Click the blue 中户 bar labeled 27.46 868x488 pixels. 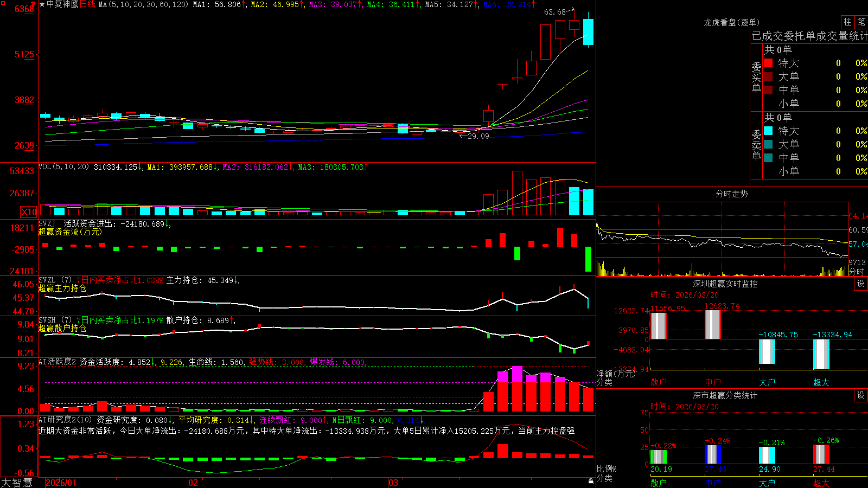coord(713,454)
